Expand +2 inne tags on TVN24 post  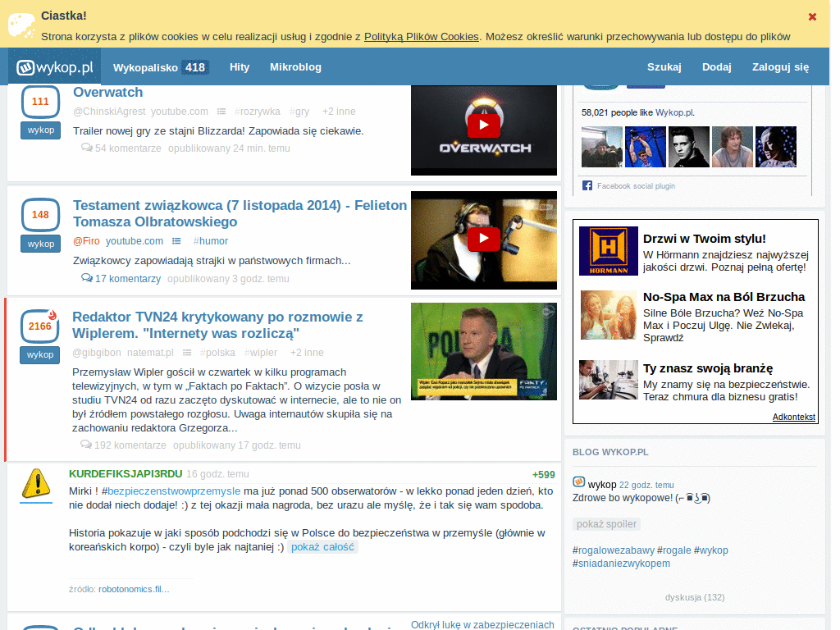[x=307, y=353]
